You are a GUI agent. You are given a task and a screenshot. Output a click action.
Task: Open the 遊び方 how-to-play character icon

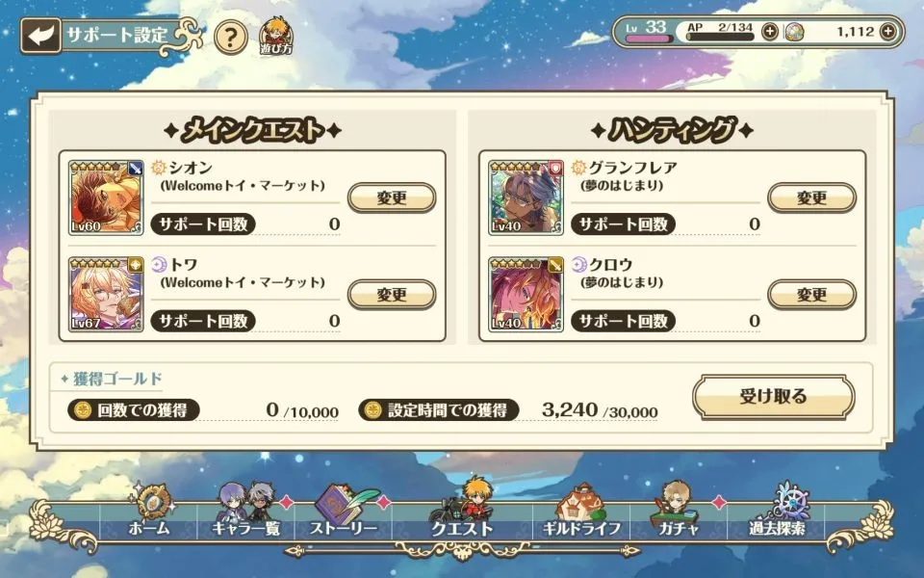[276, 37]
